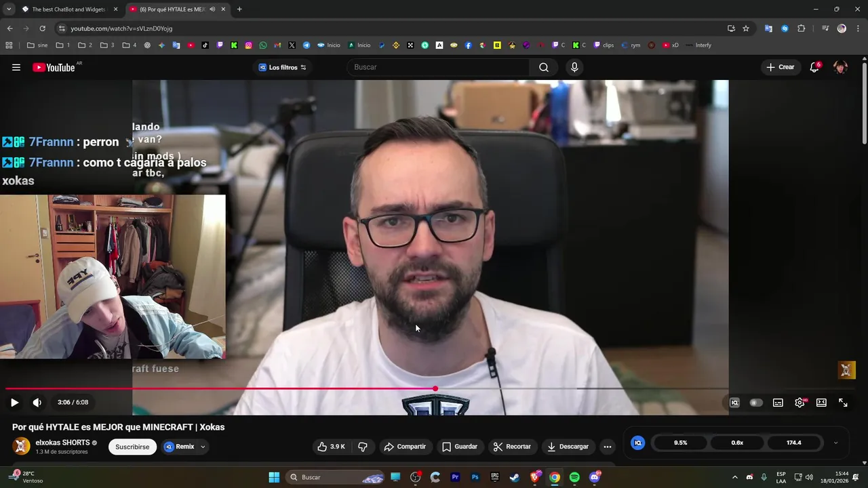Click channel watermark in video corner
The height and width of the screenshot is (488, 868).
pyautogui.click(x=846, y=370)
